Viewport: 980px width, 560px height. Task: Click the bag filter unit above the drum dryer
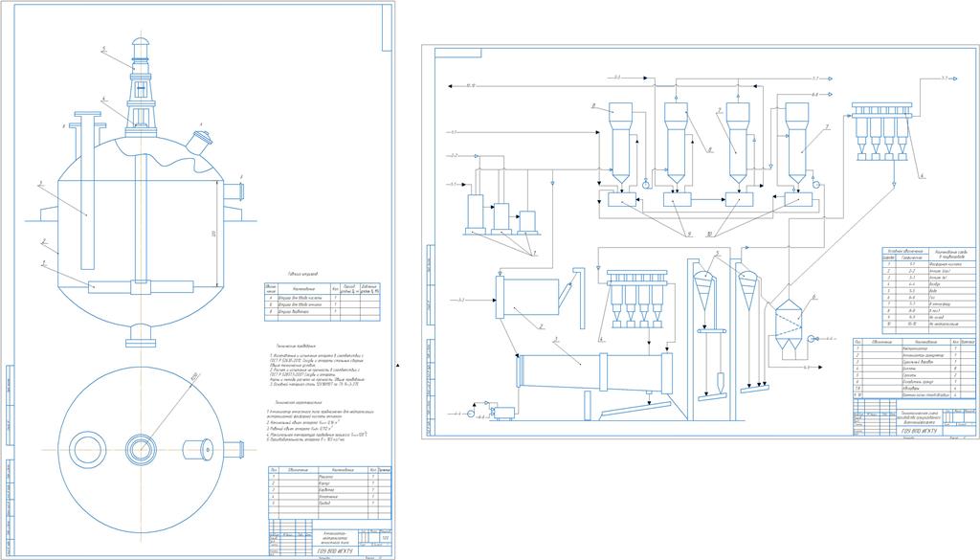638,300
